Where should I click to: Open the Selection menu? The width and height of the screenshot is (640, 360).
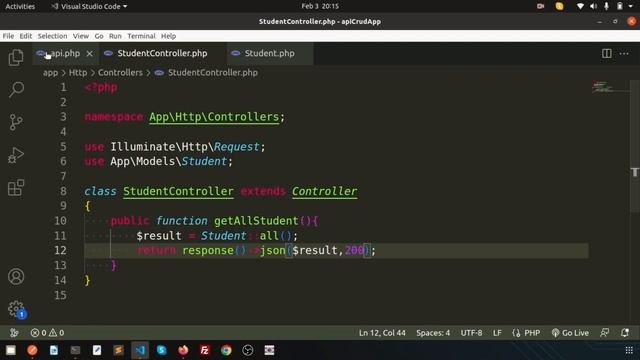(x=52, y=36)
